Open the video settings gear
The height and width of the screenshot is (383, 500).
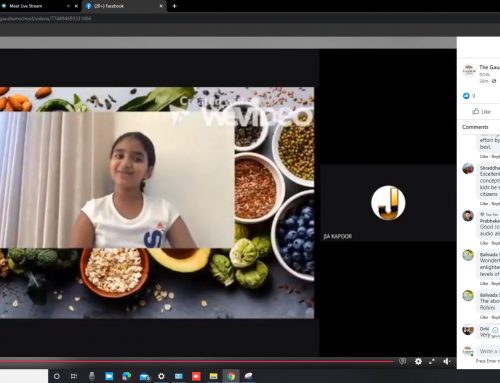(x=418, y=361)
